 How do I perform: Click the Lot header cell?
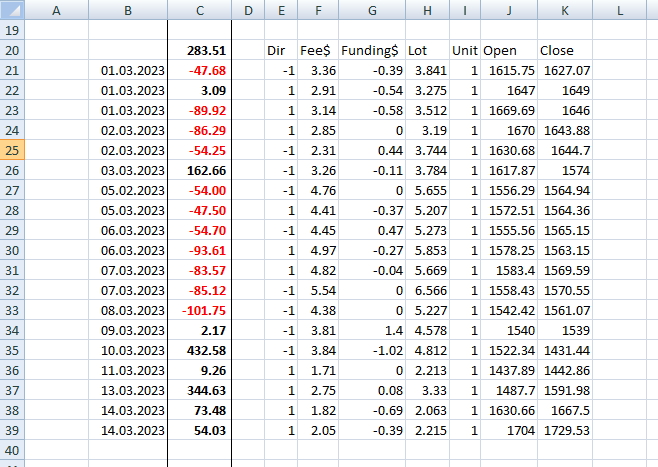pos(428,50)
